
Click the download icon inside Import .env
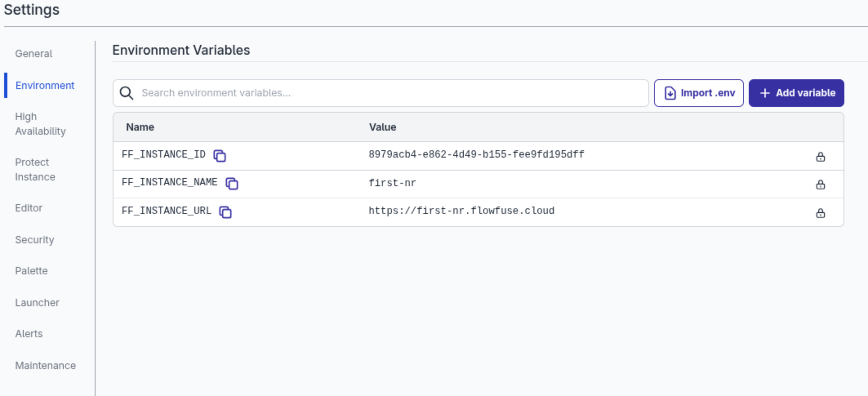[x=670, y=93]
